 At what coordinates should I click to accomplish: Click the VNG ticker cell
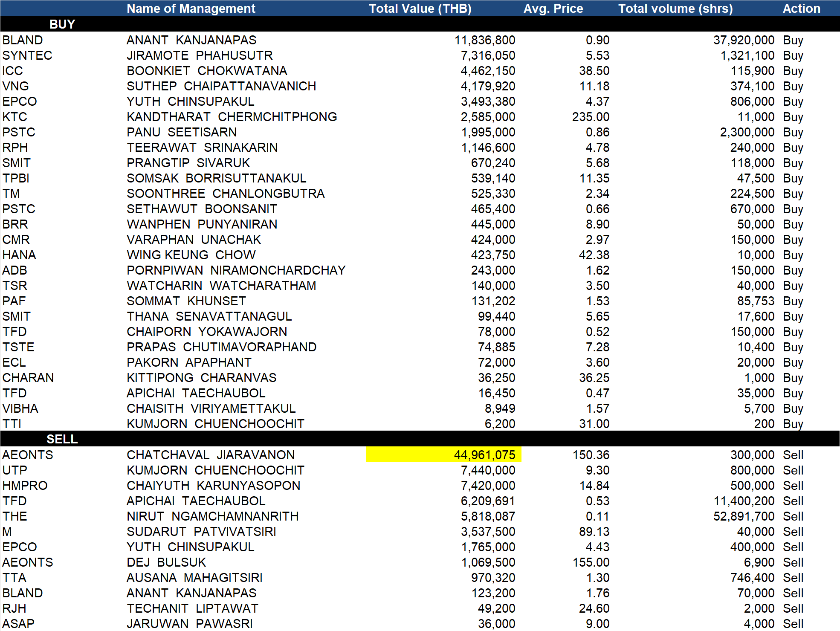16,86
